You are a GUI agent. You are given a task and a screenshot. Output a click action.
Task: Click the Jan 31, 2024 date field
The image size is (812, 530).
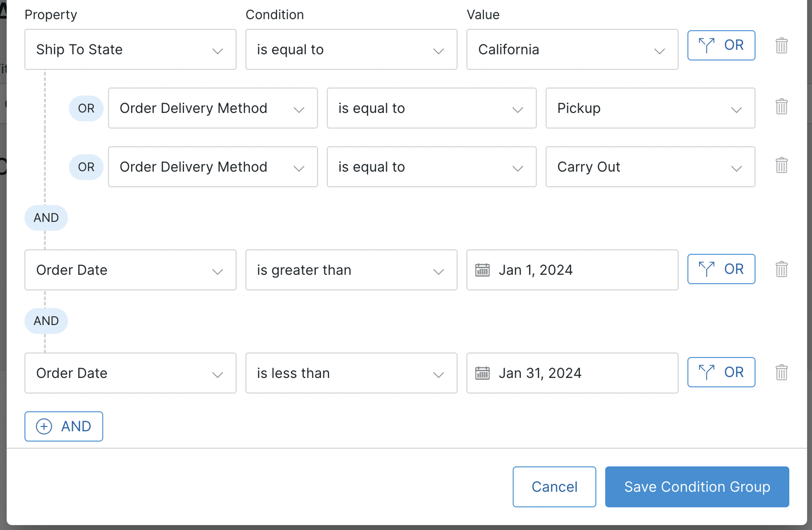pos(581,373)
